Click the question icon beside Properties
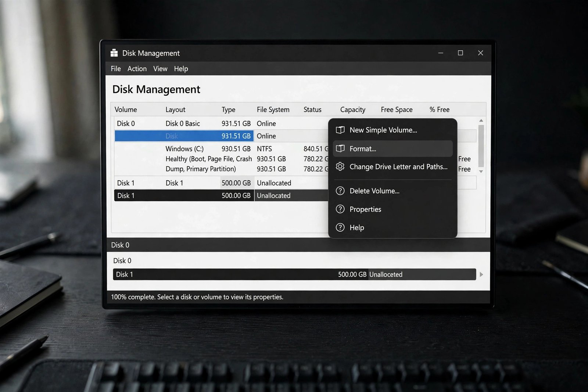Image resolution: width=588 pixels, height=392 pixels. (x=340, y=209)
